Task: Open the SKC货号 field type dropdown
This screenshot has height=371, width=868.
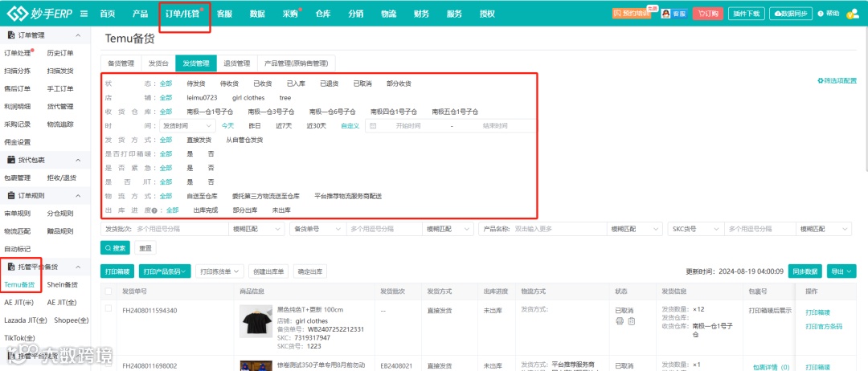Action: point(696,229)
